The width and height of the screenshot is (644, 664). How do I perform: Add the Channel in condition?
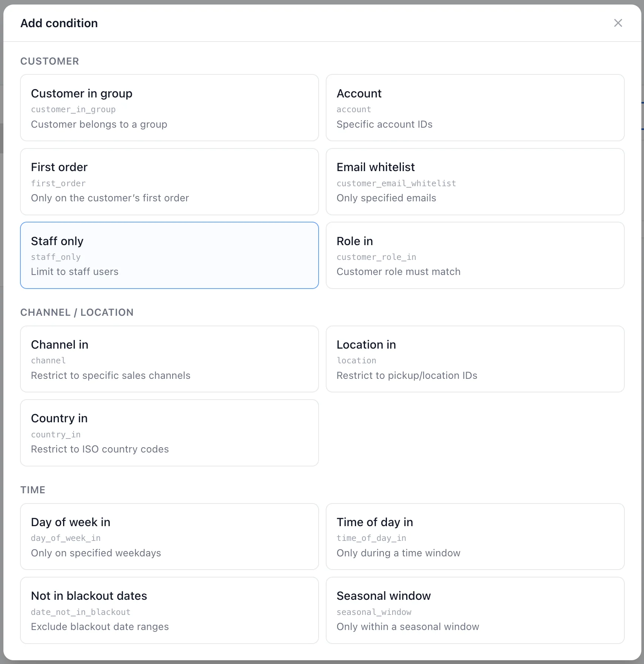pos(169,359)
